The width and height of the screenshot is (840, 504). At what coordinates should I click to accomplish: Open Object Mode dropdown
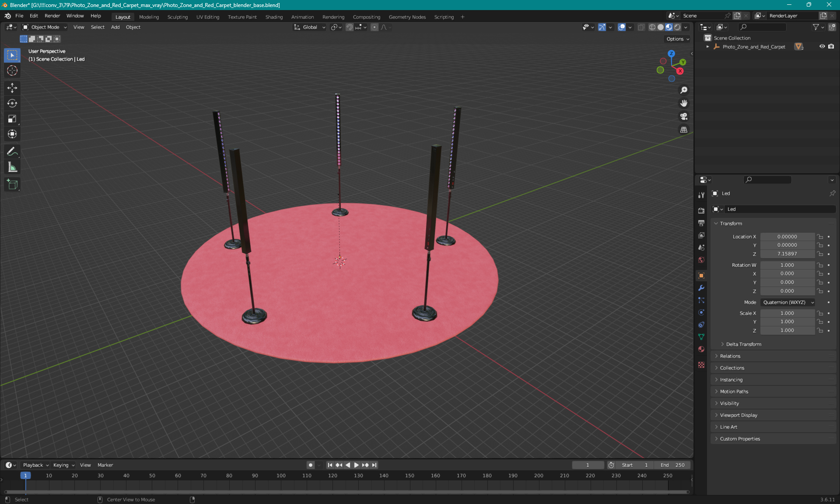pos(45,27)
